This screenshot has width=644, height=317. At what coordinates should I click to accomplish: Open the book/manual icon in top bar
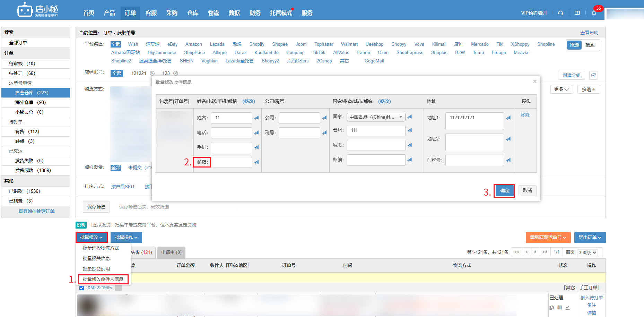coord(577,13)
